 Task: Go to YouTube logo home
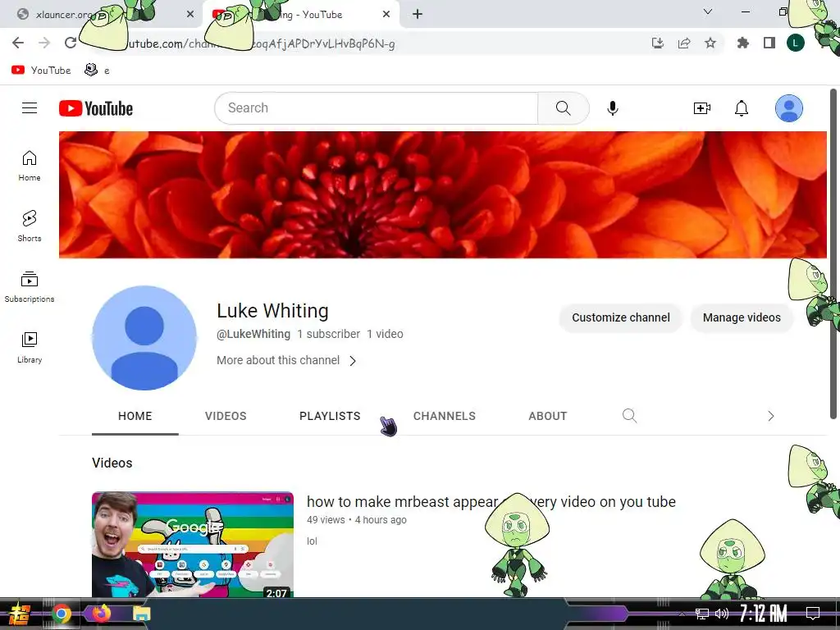pyautogui.click(x=96, y=108)
